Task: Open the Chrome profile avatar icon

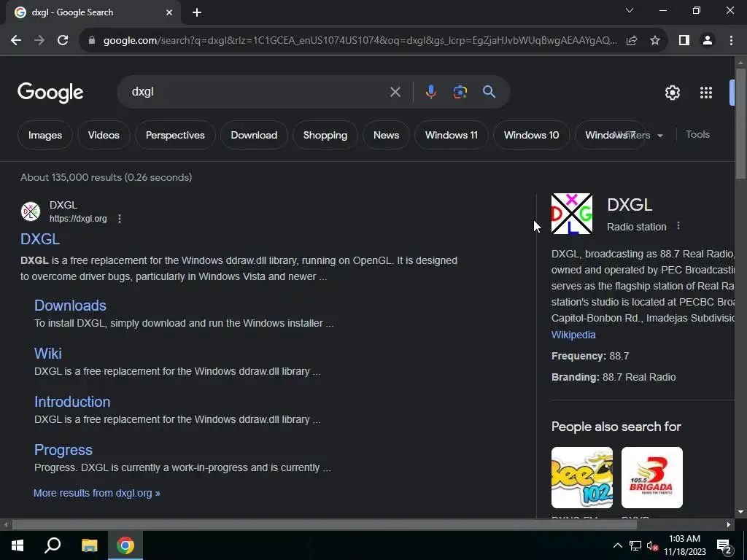Action: click(x=708, y=41)
